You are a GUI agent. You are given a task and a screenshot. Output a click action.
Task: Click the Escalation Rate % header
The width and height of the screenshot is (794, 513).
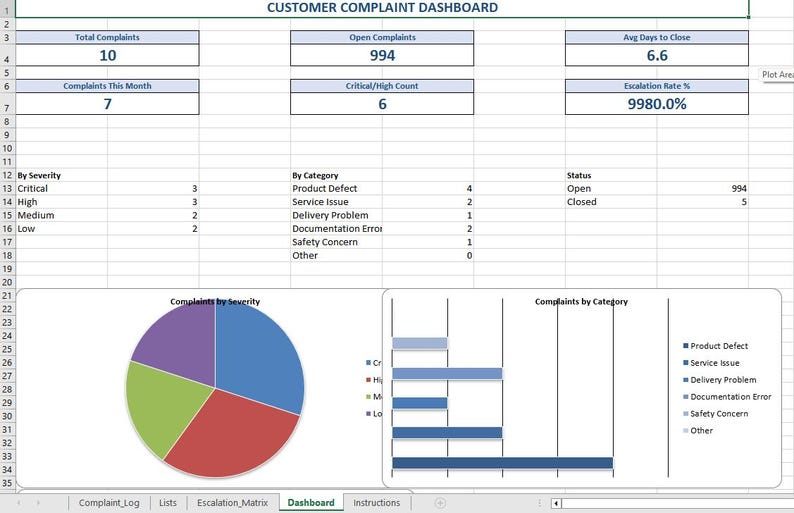657,86
